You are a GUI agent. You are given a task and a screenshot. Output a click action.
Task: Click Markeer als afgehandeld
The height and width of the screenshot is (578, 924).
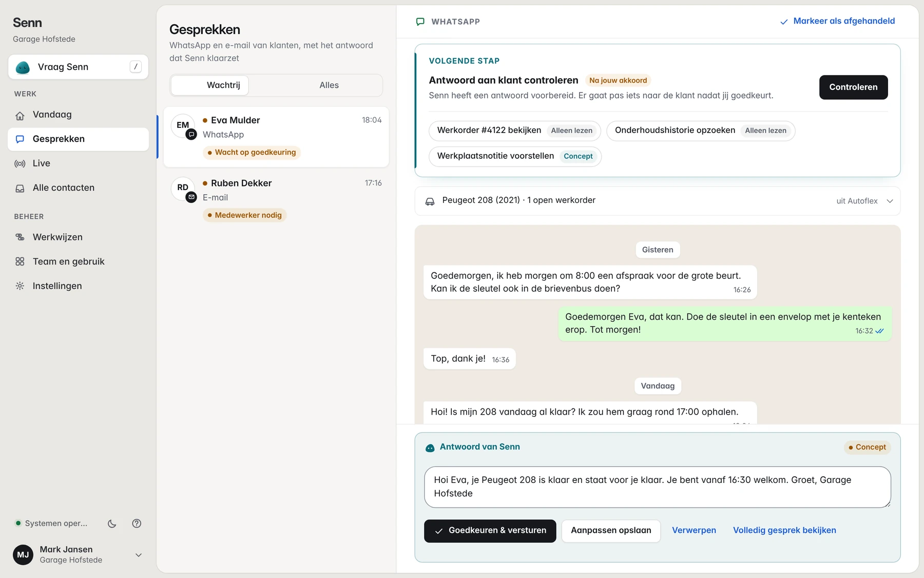tap(837, 21)
